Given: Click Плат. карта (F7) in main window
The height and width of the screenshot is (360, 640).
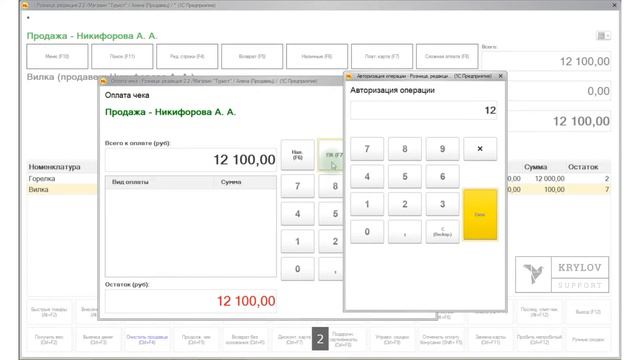Looking at the screenshot, I should coord(382,56).
